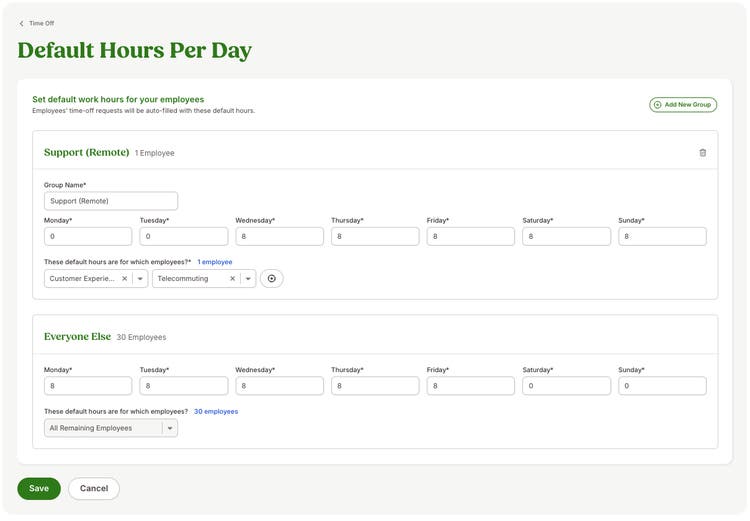Delete the Support (Remote) group via trash icon

click(x=702, y=153)
